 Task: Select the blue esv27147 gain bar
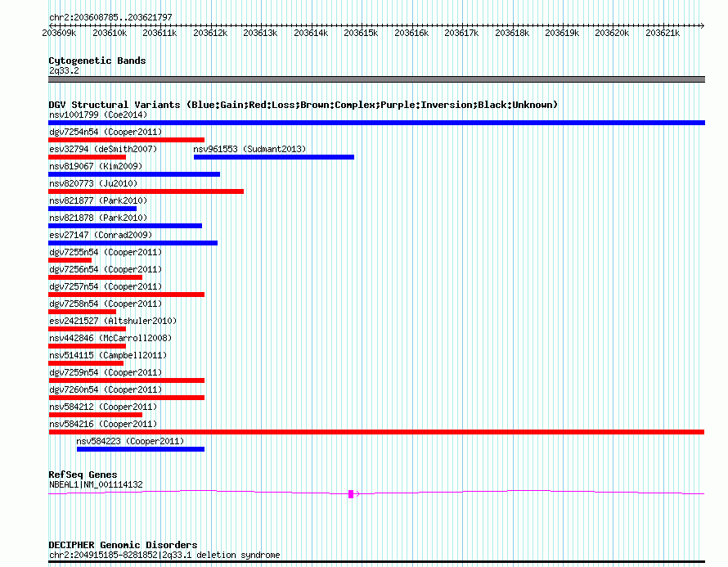133,243
